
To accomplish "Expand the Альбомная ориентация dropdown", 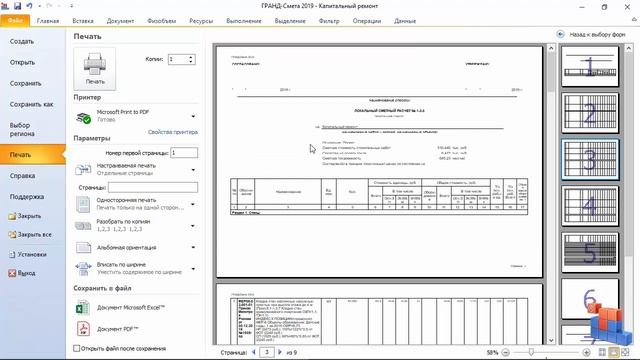I will pyautogui.click(x=193, y=247).
